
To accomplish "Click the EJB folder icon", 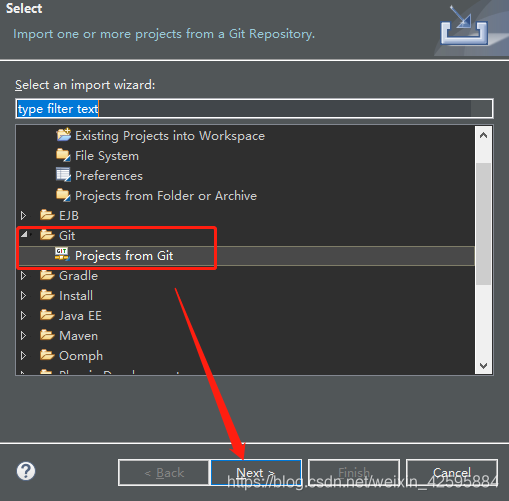I will pyautogui.click(x=47, y=215).
